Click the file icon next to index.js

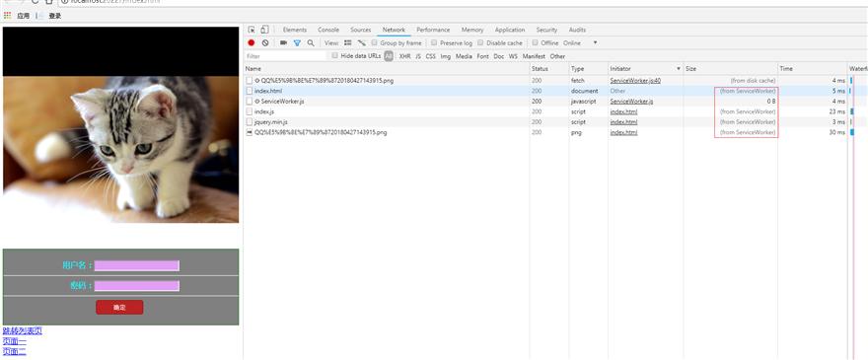(250, 111)
